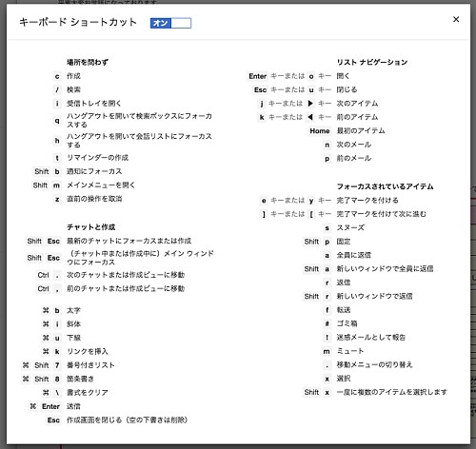This screenshot has height=449, width=476.
Task: Click the command key icon beside 送信
Action: [32, 406]
